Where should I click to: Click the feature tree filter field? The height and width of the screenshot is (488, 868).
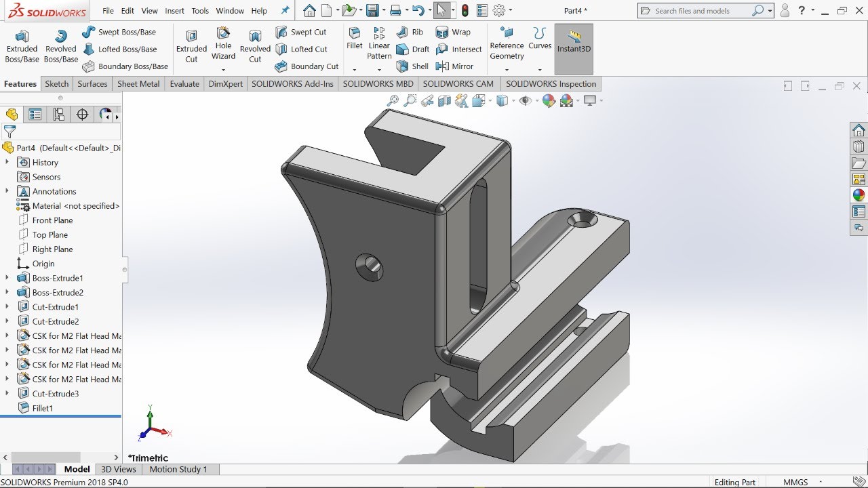(x=68, y=131)
